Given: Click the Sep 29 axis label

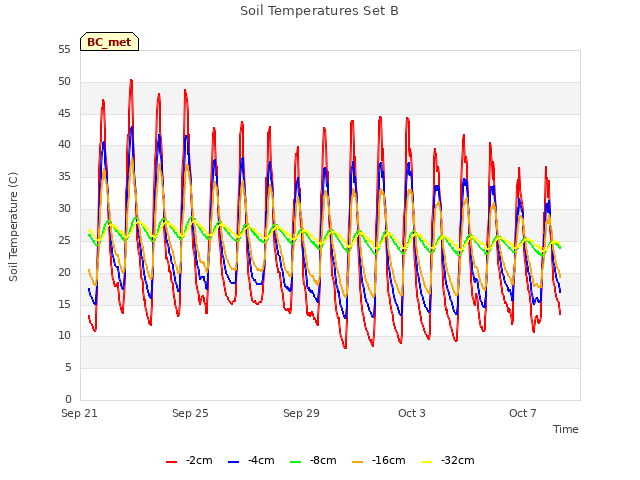Looking at the screenshot, I should (x=301, y=413).
